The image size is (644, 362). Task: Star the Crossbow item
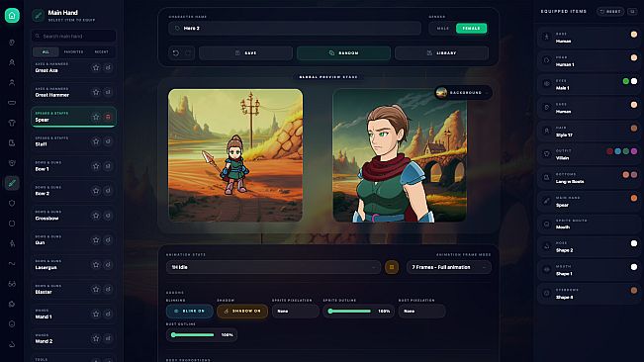96,216
